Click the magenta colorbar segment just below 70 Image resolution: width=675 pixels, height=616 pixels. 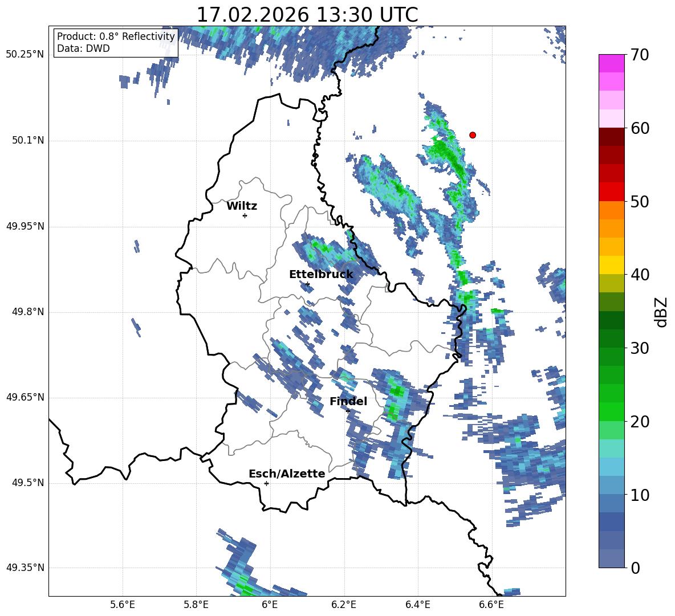[611, 63]
